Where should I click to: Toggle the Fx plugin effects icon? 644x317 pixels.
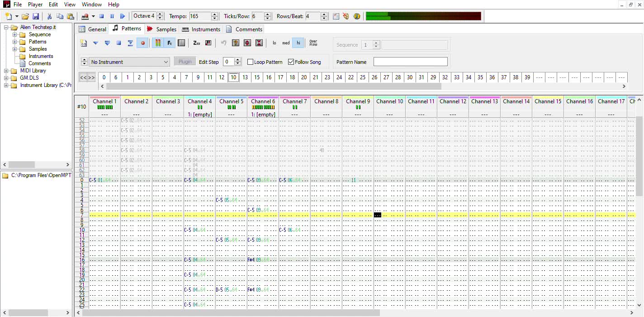coord(170,43)
